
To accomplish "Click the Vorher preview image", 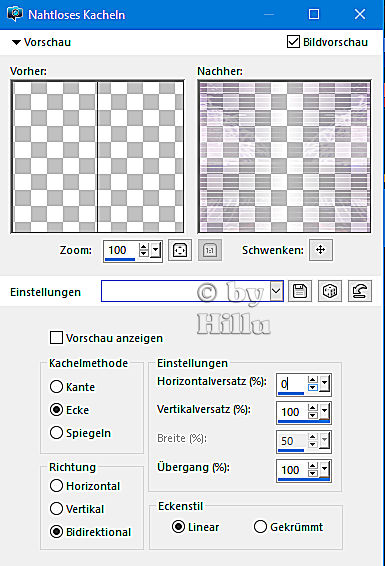I will pos(97,156).
